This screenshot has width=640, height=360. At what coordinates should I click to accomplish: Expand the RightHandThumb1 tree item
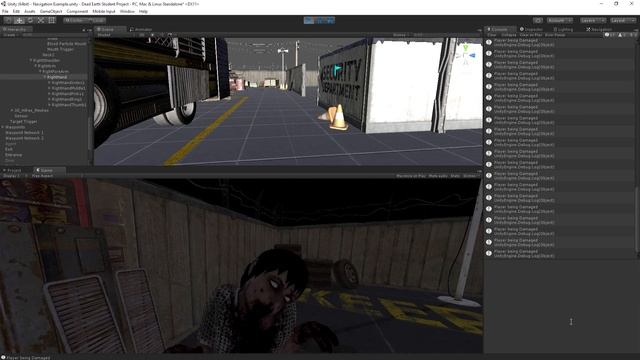49,105
